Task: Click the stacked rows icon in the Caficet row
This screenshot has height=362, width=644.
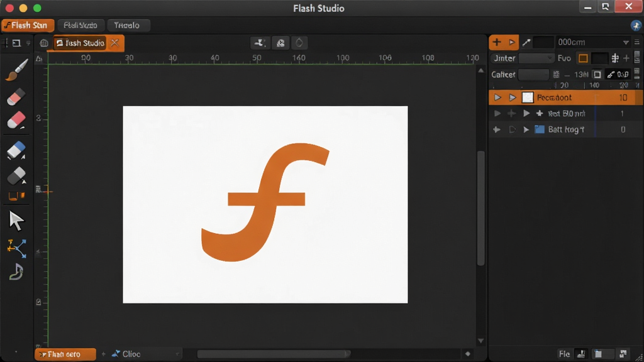Action: [637, 74]
